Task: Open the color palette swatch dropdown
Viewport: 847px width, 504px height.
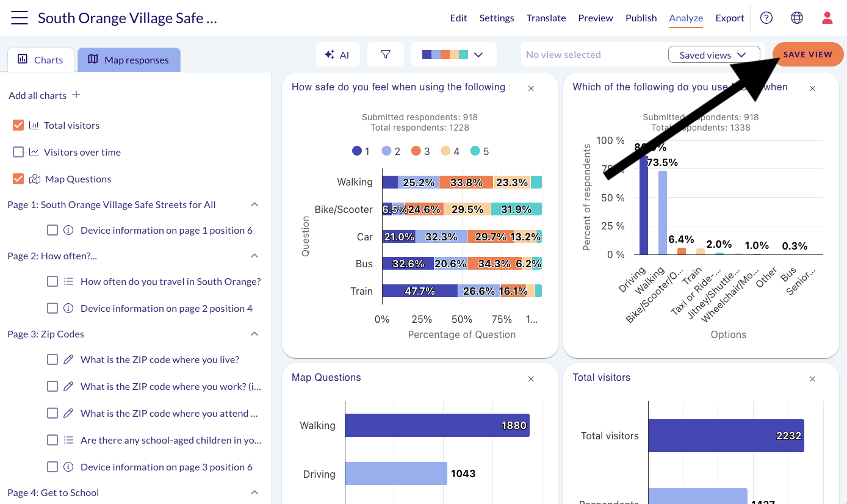Action: [x=453, y=54]
